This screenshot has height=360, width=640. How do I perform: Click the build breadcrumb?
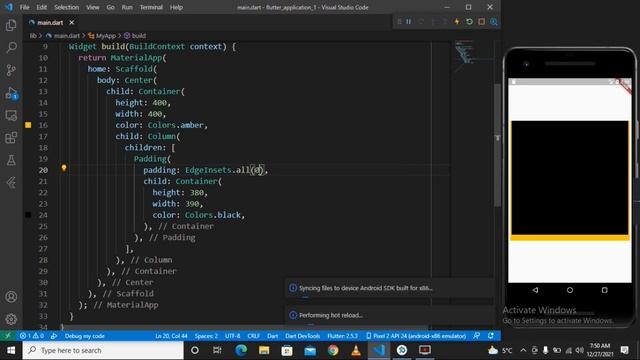coord(135,36)
